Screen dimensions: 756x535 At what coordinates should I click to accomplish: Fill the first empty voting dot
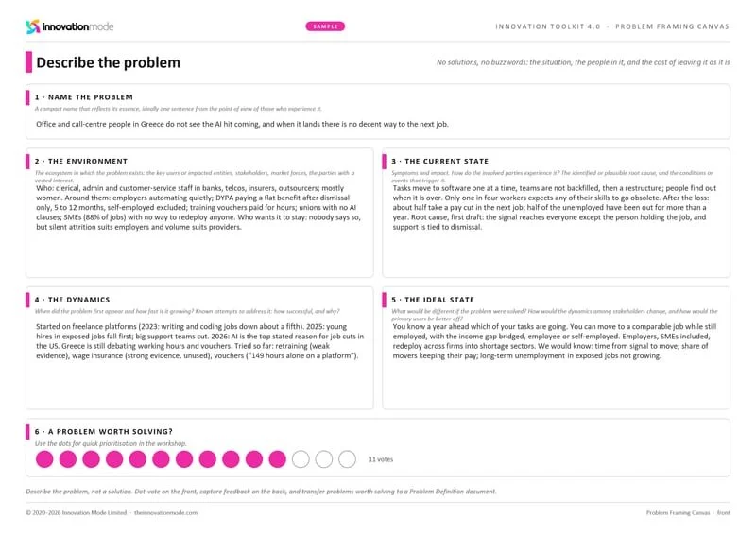click(x=301, y=459)
